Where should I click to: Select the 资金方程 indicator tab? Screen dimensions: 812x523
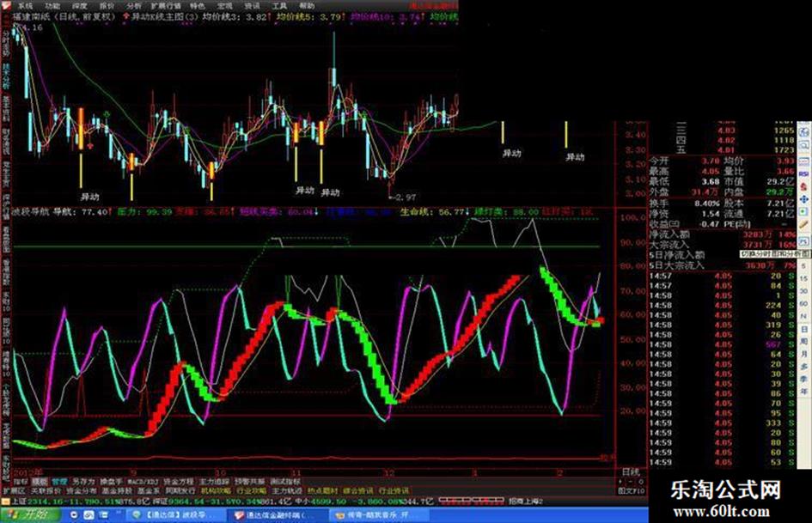(180, 482)
